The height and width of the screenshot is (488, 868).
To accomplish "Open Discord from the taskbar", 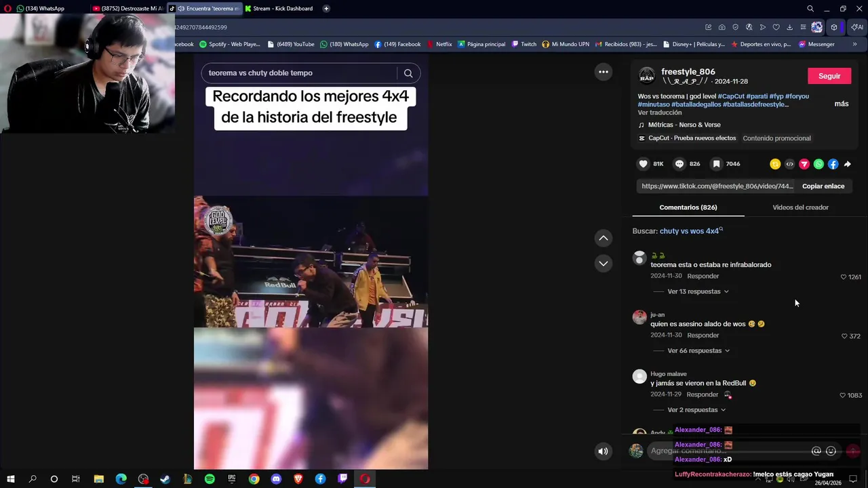I will 276,479.
